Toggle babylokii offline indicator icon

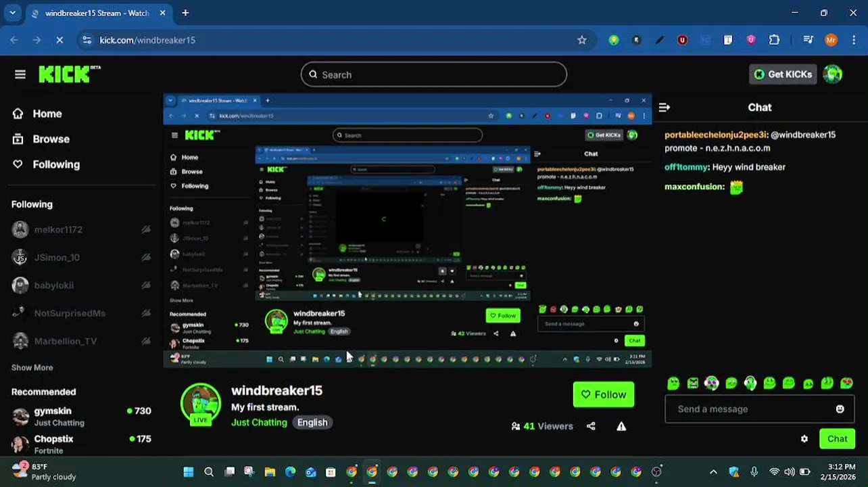point(145,285)
